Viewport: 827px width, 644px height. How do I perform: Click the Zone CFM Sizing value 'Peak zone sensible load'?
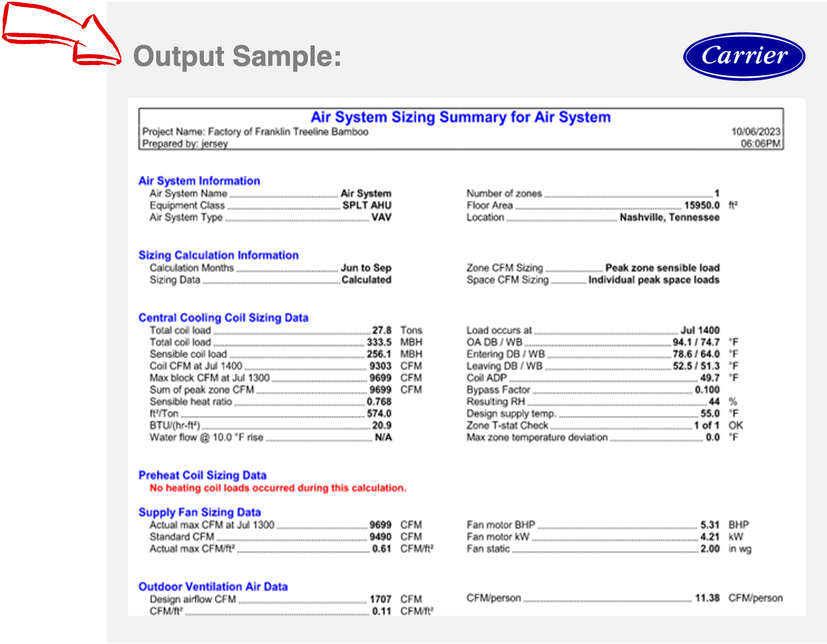coord(662,268)
